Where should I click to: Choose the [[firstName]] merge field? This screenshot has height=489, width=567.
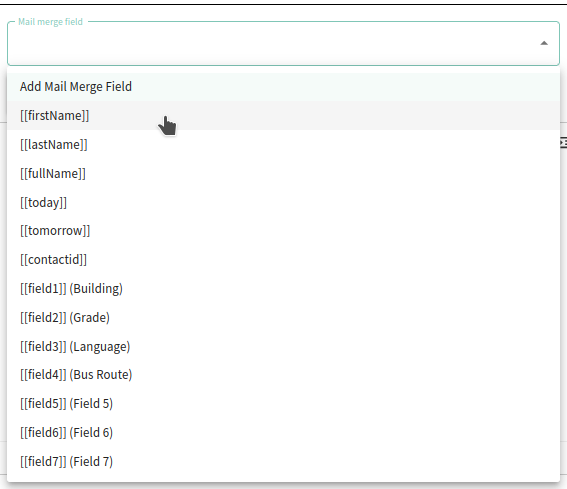tap(283, 116)
